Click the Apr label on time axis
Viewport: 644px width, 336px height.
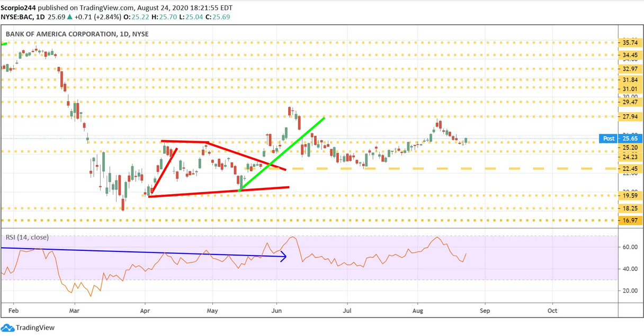click(x=145, y=311)
